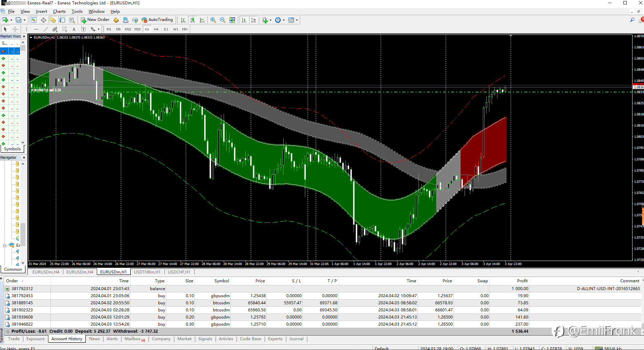
Task: Open the Trade terminal tab
Action: click(x=14, y=339)
